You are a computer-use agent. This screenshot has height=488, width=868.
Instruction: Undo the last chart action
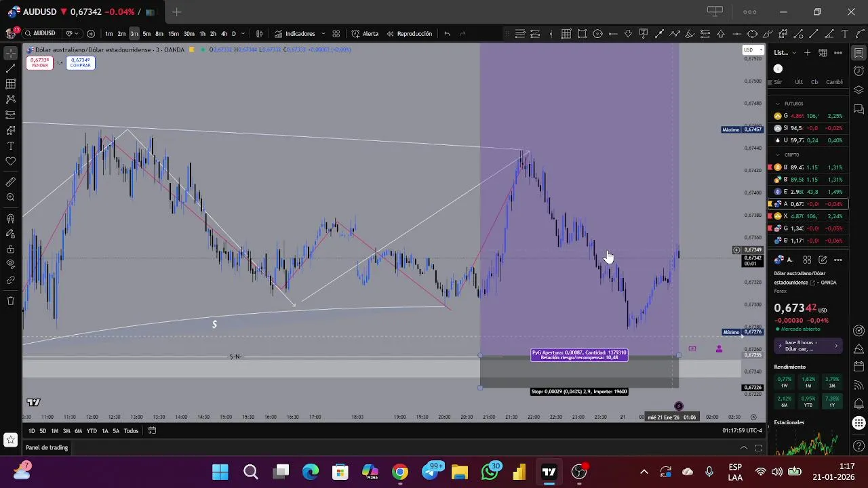447,33
